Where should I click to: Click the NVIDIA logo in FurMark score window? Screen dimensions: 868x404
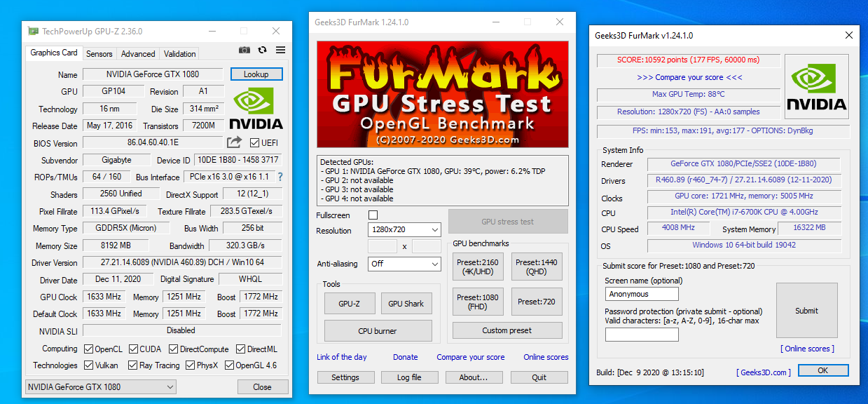tap(816, 86)
